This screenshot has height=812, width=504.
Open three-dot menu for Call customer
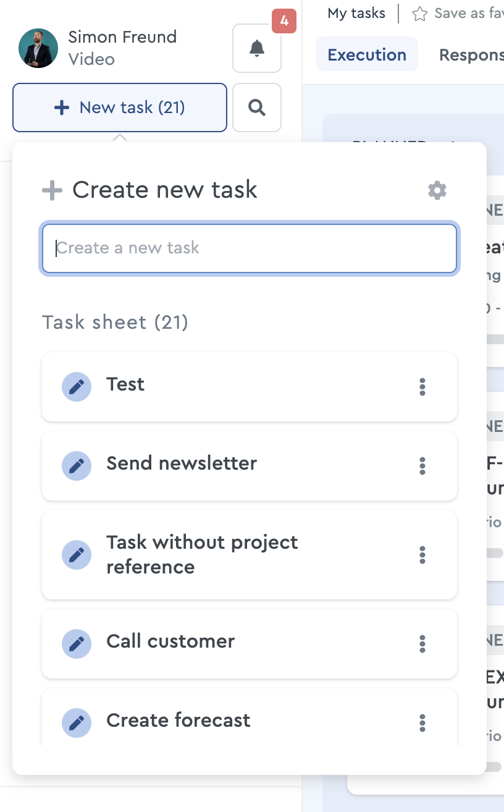click(422, 644)
